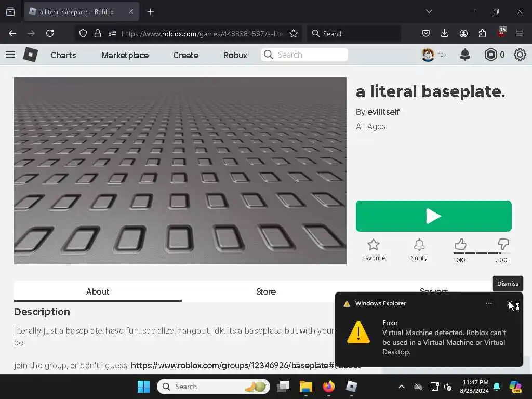532x399 pixels.
Task: Open the Firefox account icon
Action: click(463, 33)
